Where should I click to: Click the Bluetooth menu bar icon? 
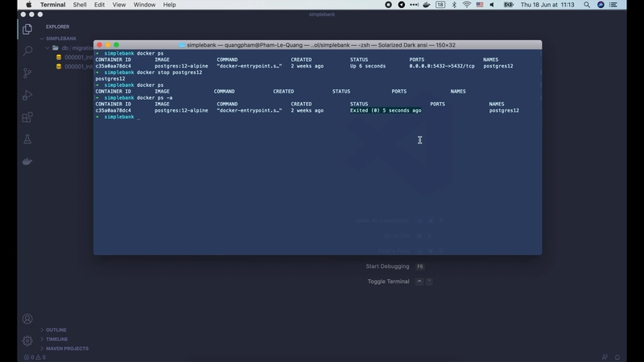pyautogui.click(x=454, y=5)
